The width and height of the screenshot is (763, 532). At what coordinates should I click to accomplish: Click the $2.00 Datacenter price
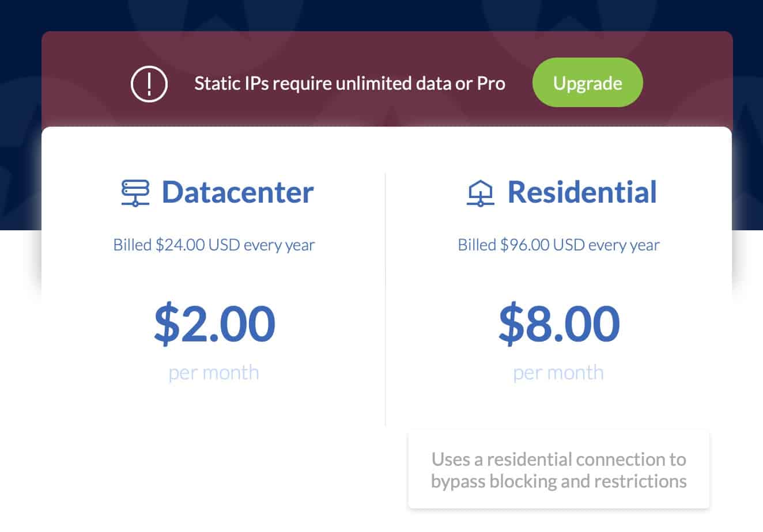tap(214, 324)
